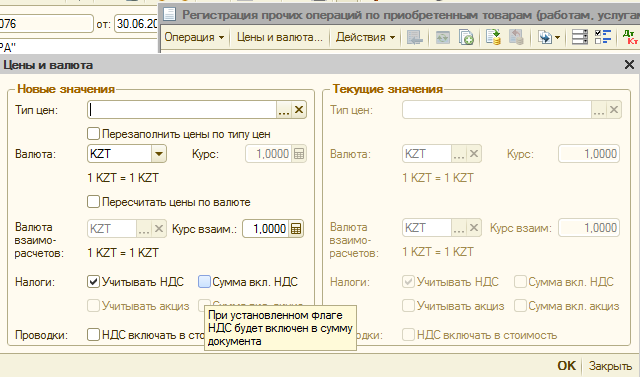Click the copy document icon with green plus
640x377 pixels.
point(466,37)
